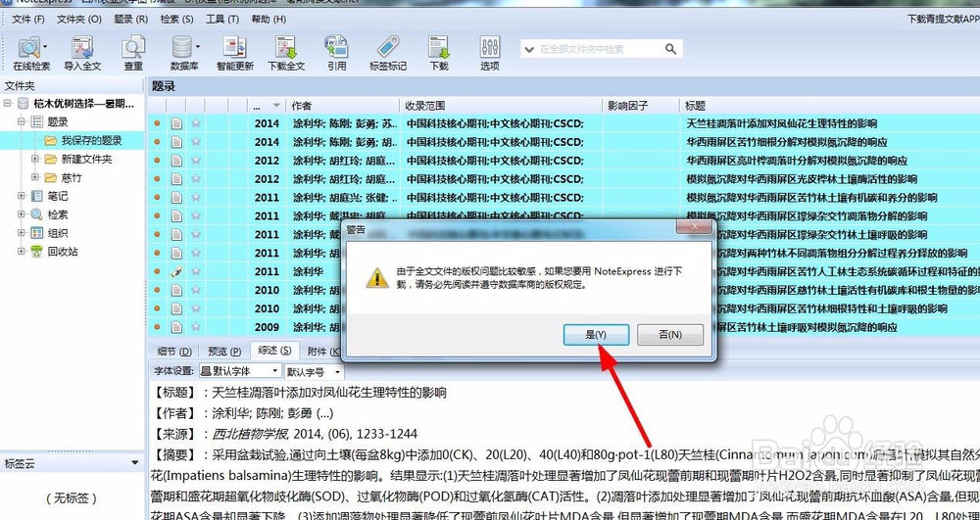Click the star in 2009 row
Viewport: 980px width, 520px height.
(x=196, y=327)
